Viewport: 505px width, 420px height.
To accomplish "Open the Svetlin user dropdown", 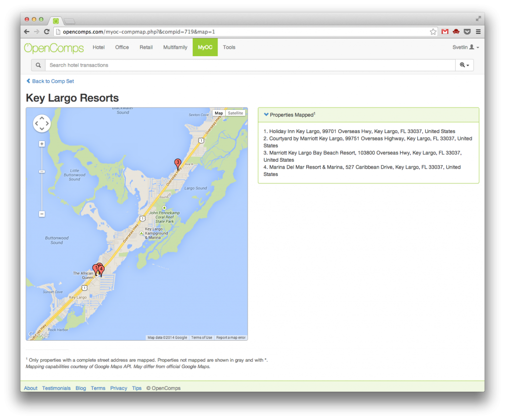I will pyautogui.click(x=466, y=47).
